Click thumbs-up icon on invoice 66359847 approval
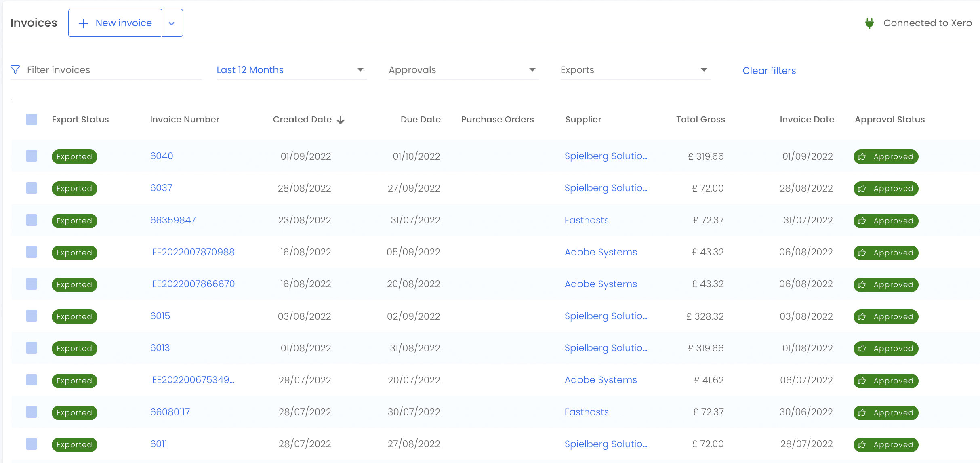 point(862,221)
